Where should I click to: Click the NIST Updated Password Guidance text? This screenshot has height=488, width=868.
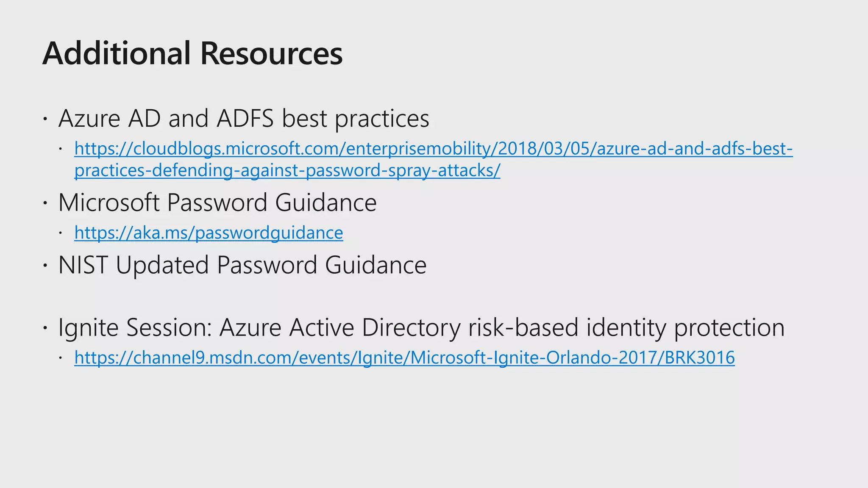(x=242, y=265)
